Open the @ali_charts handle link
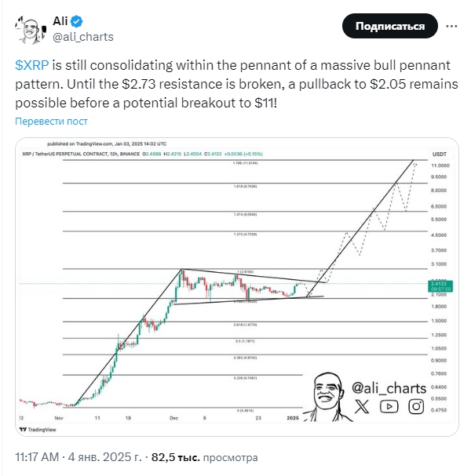471x476 pixels. 83,37
